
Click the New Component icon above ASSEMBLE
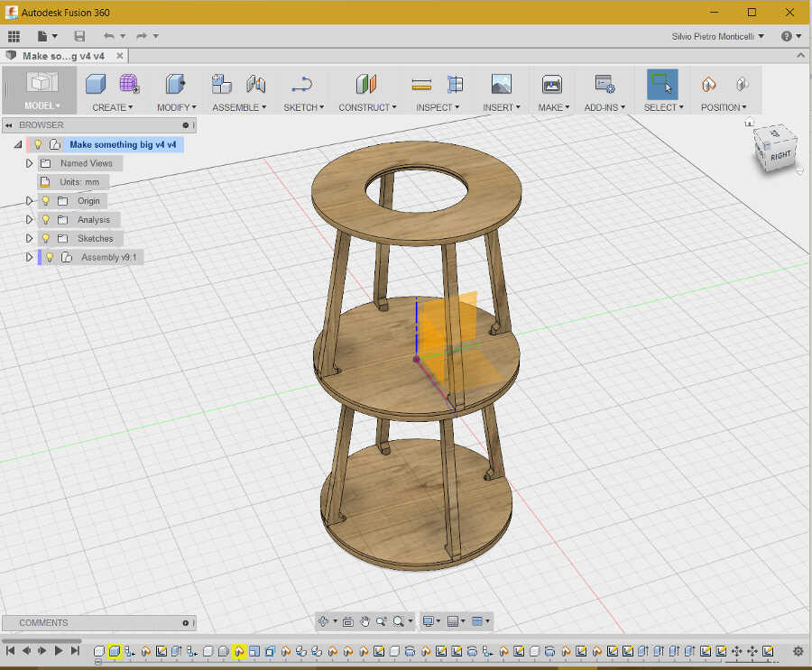click(x=222, y=84)
